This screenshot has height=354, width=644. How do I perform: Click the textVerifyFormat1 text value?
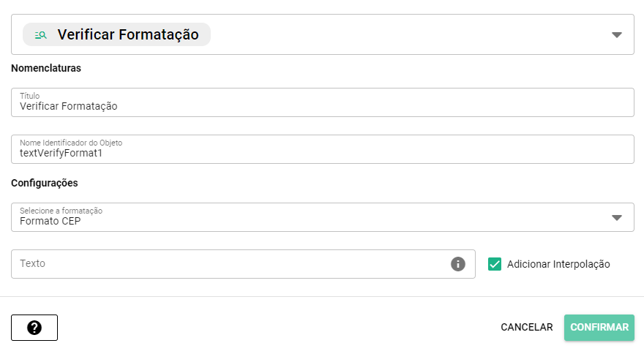(x=61, y=153)
